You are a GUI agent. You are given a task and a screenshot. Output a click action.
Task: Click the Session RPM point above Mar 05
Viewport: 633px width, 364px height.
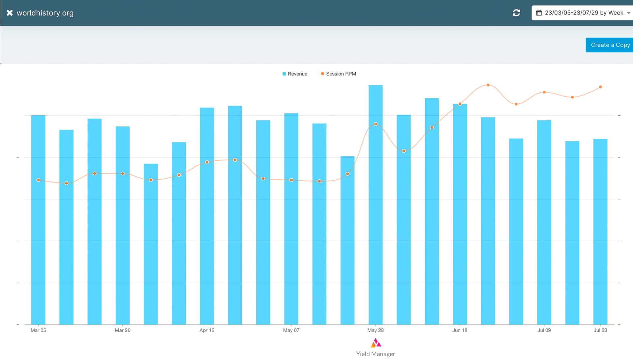pyautogui.click(x=38, y=180)
